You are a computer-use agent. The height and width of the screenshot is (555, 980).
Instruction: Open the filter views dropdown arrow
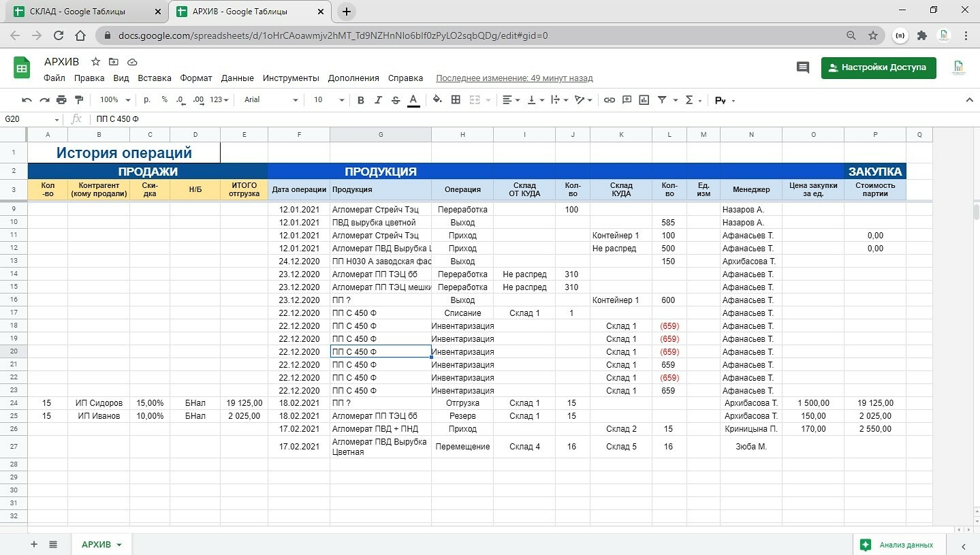[676, 100]
